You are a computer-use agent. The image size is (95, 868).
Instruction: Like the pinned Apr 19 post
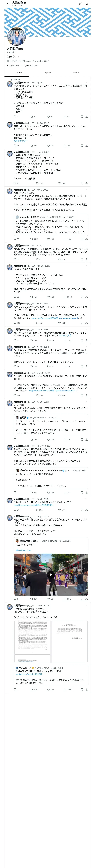(x=50, y=117)
